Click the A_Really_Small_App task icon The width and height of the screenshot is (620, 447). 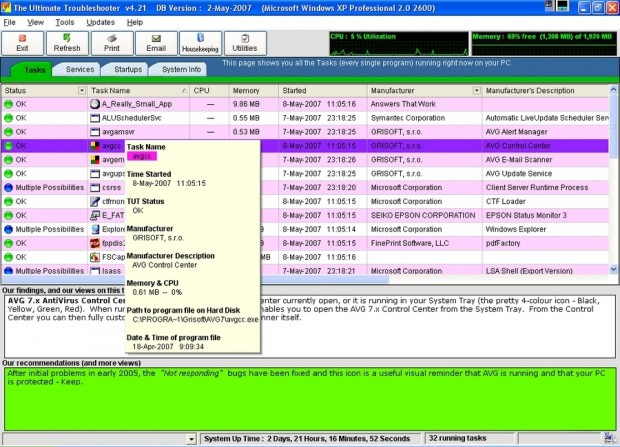95,104
